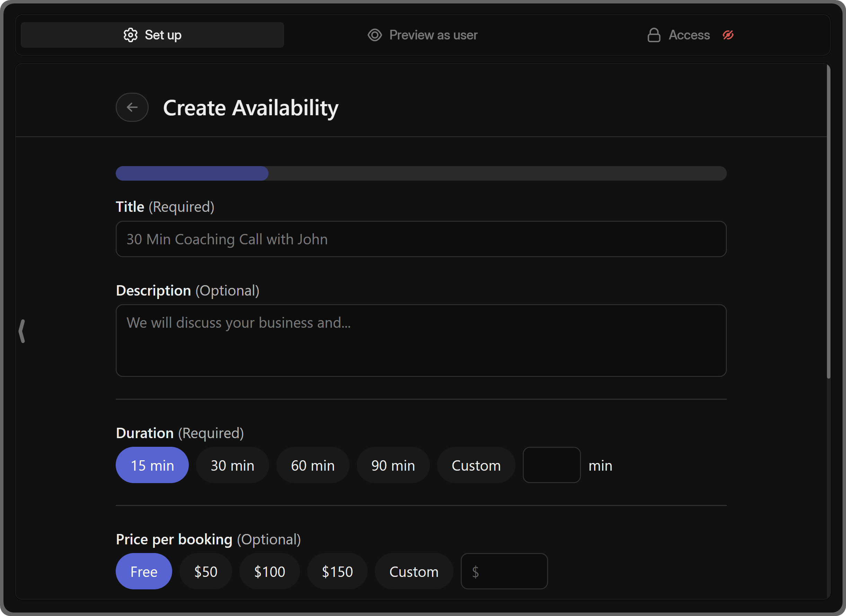Select the 15 min duration option

tap(152, 465)
